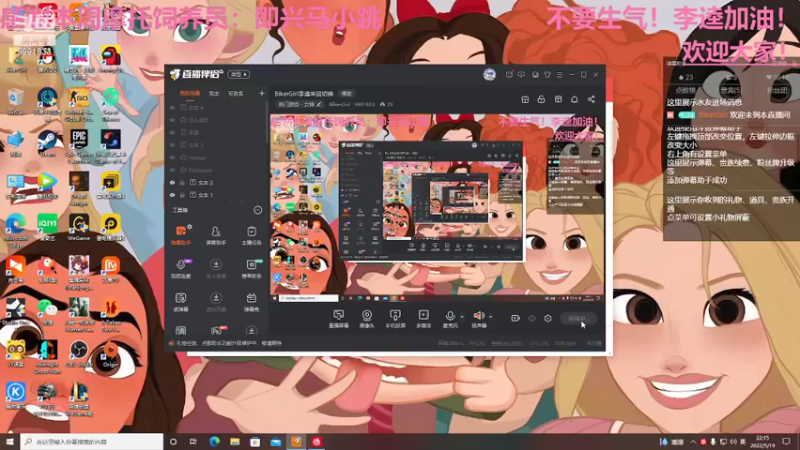
Task: Open the Task View taskbar button
Action: [x=193, y=441]
